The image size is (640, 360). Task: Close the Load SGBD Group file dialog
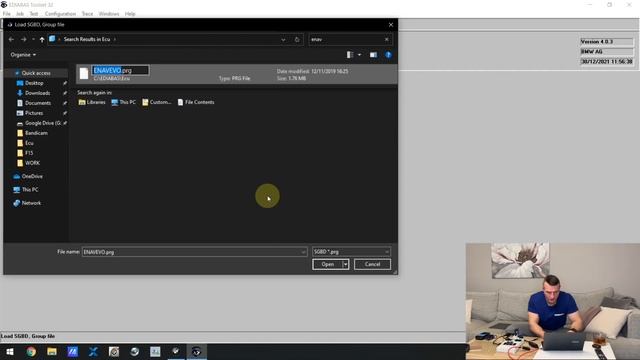click(391, 25)
